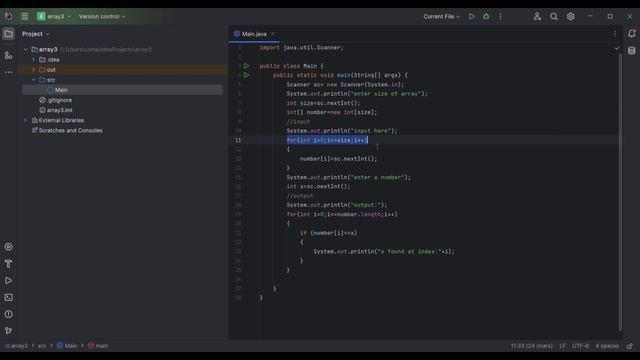Viewport: 640px width, 360px height.
Task: Click run gutter icon beside class Main
Action: (x=247, y=66)
